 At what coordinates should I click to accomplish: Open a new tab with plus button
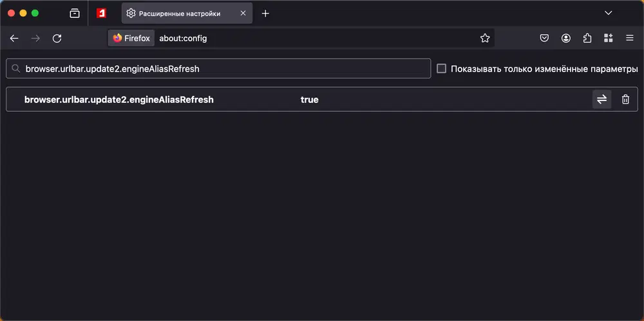click(265, 13)
